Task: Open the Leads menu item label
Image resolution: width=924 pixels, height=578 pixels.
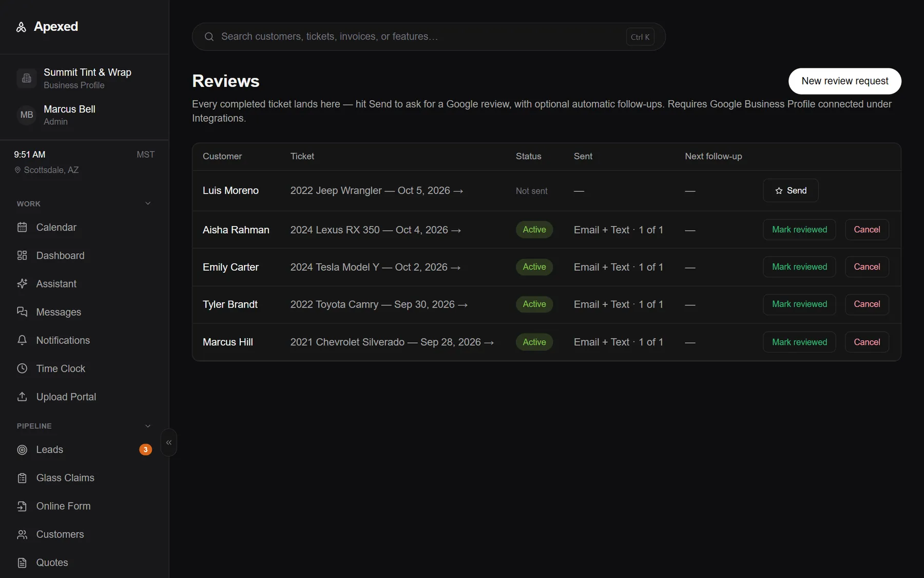Action: (x=50, y=450)
